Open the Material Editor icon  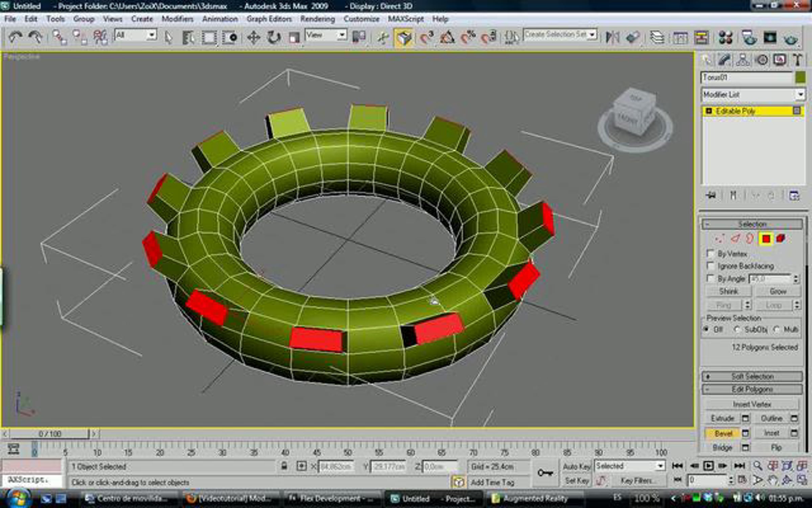click(725, 37)
